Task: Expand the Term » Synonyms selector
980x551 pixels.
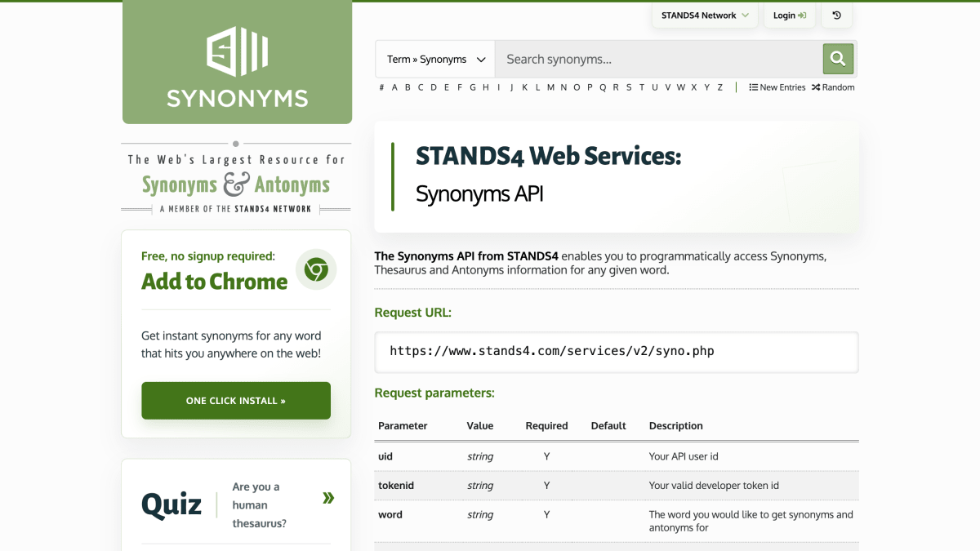Action: 435,59
